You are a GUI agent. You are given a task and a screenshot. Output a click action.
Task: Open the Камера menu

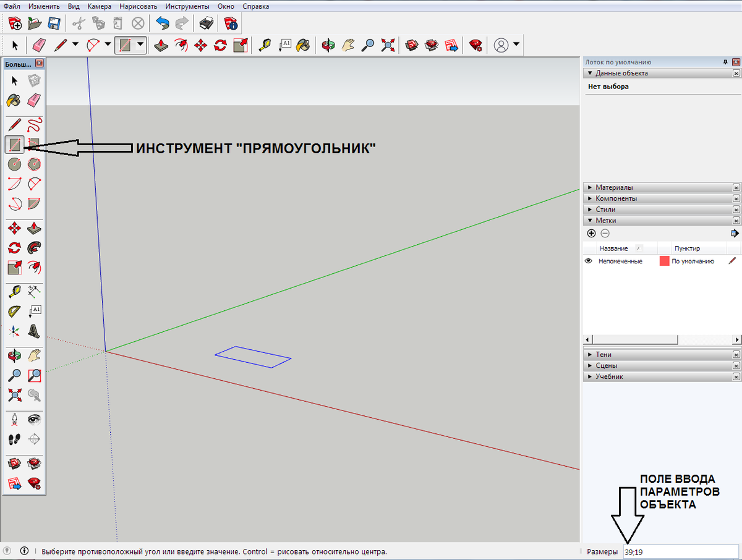(100, 6)
